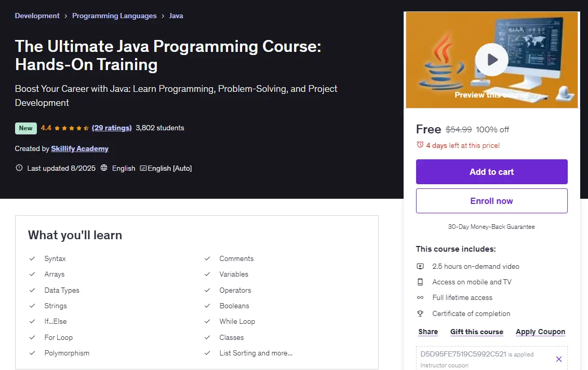588x370 pixels.
Task: Click the English [Auto] captions text
Action: coord(169,168)
